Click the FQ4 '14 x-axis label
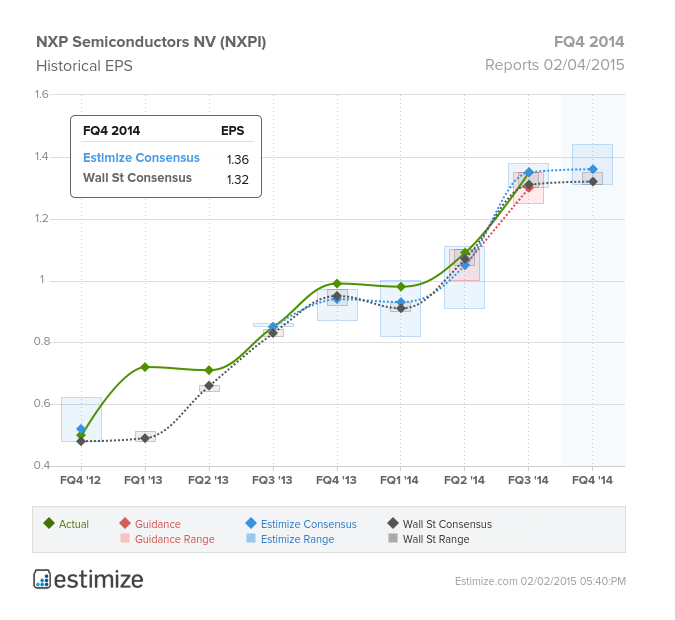The image size is (675, 620). [592, 480]
